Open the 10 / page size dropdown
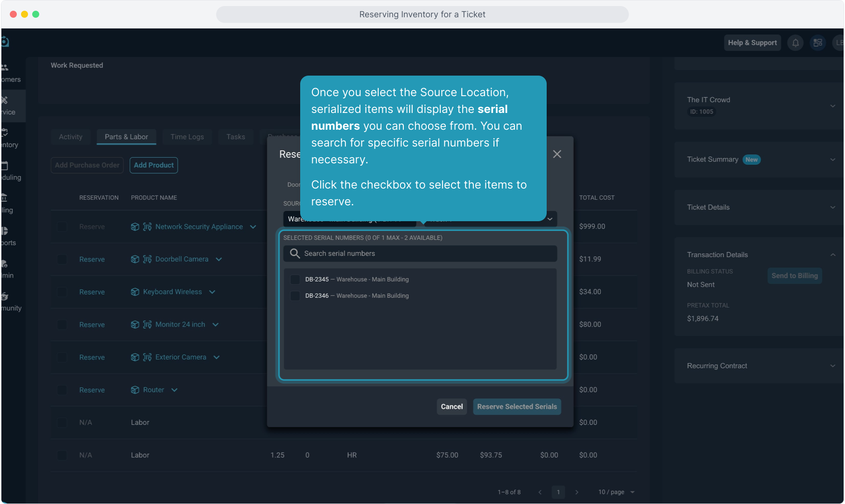The image size is (845, 504). click(616, 492)
